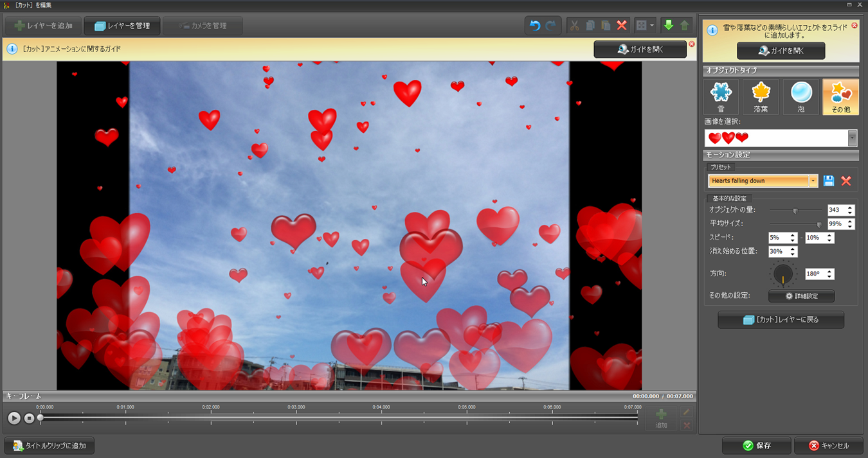868x458 pixels.
Task: Select the bubbles (泡) object type
Action: [x=800, y=97]
